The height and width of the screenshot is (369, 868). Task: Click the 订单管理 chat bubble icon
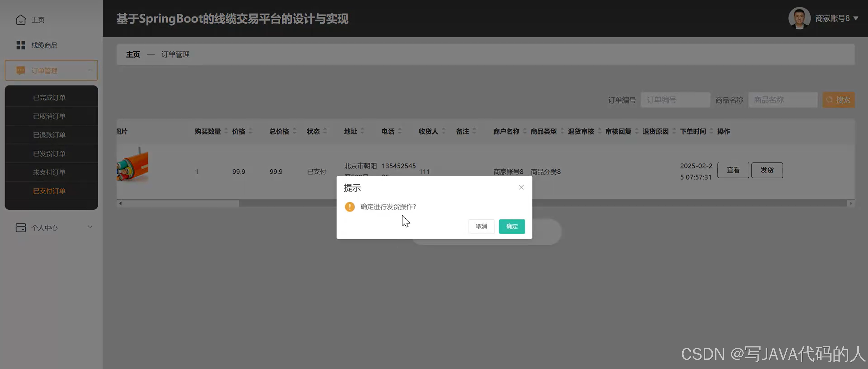(20, 70)
